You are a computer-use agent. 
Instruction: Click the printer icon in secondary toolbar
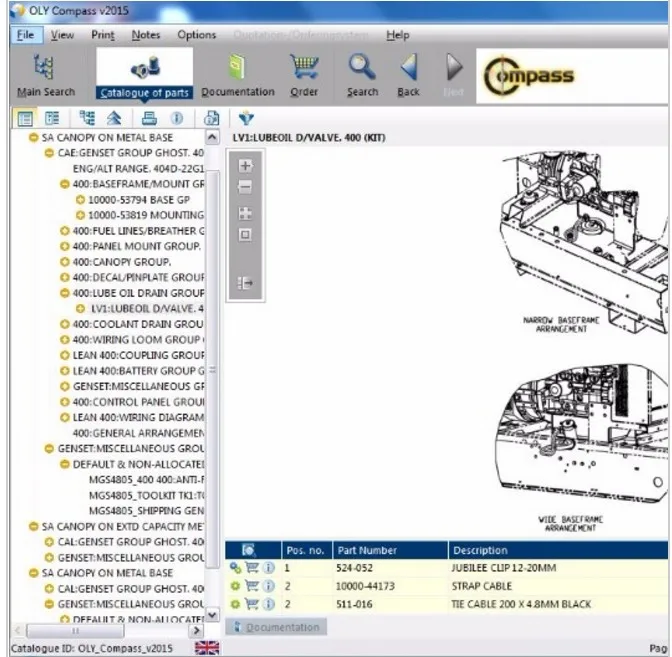point(149,118)
